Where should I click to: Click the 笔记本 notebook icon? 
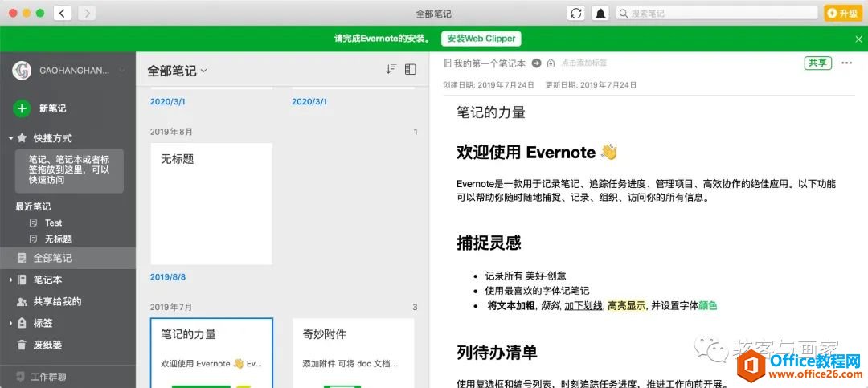pos(22,280)
